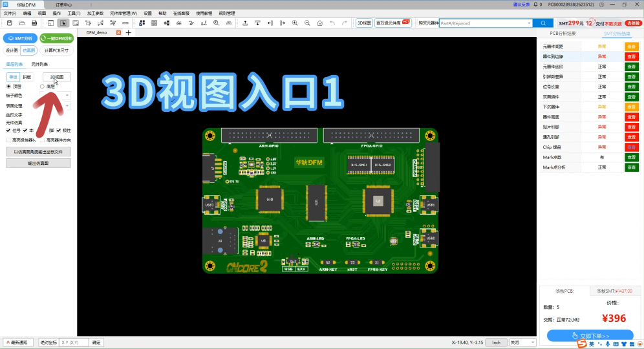Click the user account avatar icon
Screen dimensions: 644x349
coord(602,5)
